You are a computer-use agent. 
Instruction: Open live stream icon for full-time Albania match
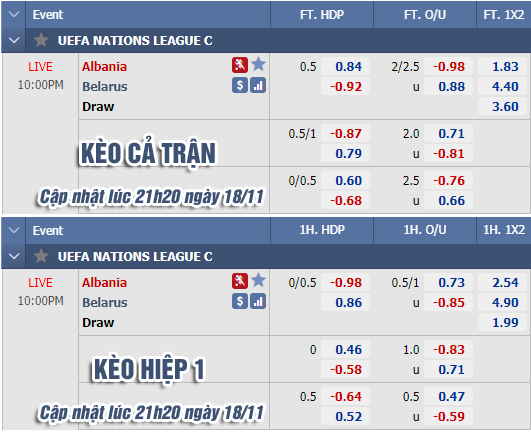[x=240, y=65]
